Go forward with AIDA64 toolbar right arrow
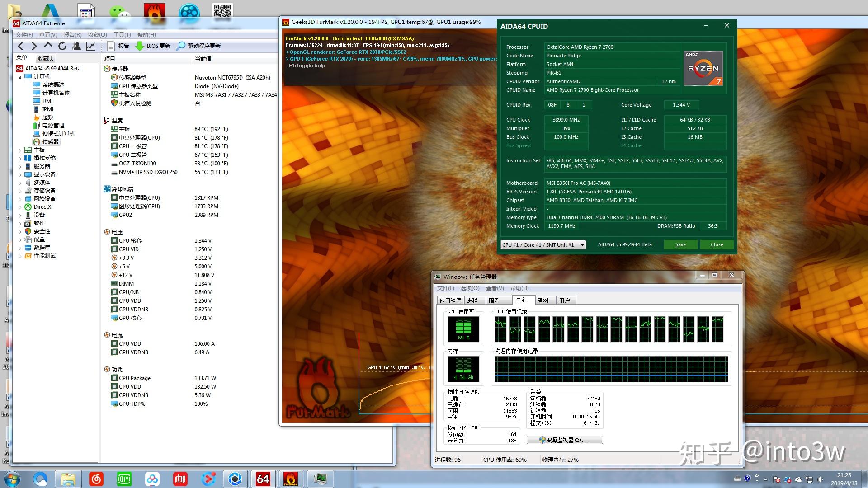 click(34, 46)
